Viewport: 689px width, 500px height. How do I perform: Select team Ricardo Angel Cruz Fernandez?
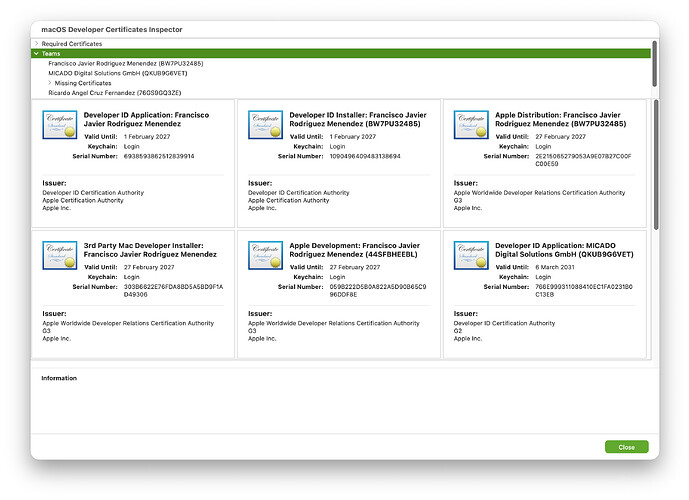pos(115,93)
